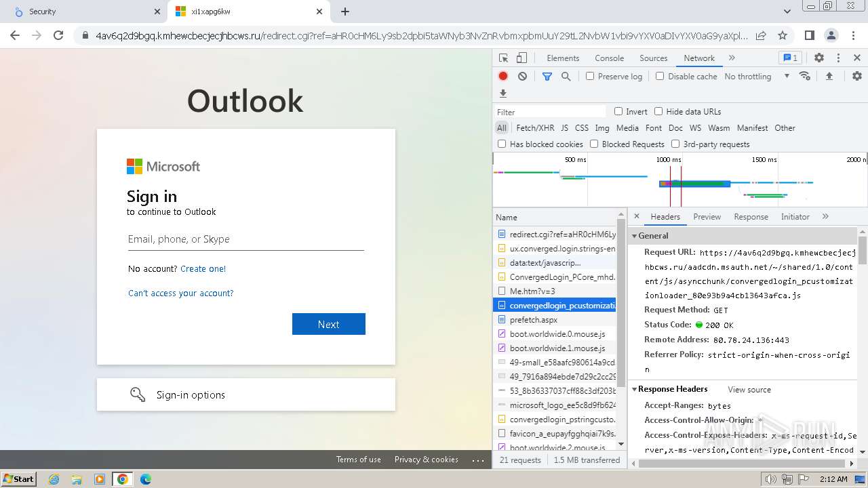Toggle the device toolbar icon

521,58
